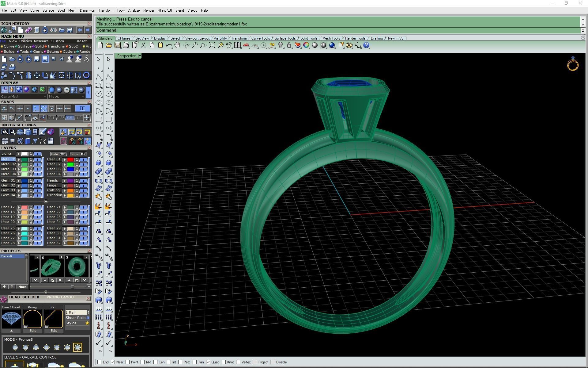Expand the User 01 layer arrow
Viewport: 588px width, 368px height.
(65, 159)
